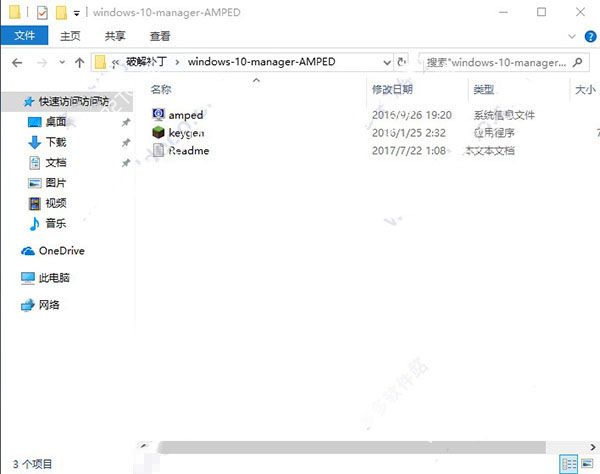The image size is (600, 474).
Task: Click the keygen block-shaped application icon
Action: [x=158, y=132]
